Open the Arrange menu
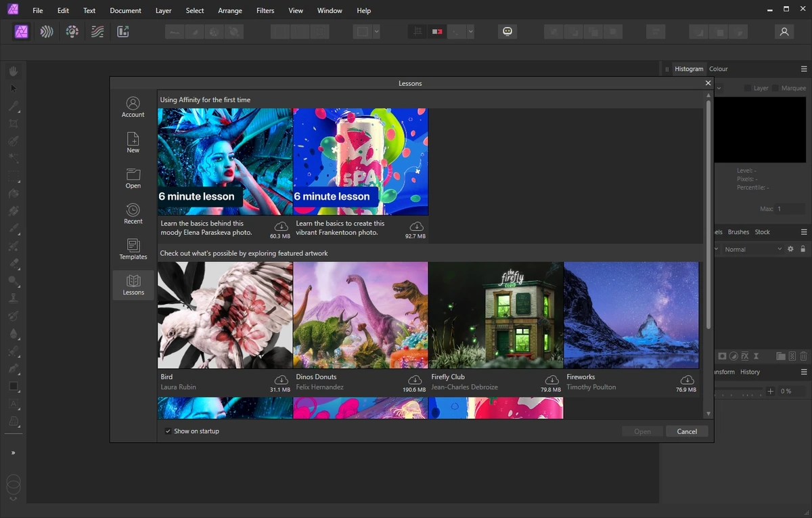 coord(230,11)
